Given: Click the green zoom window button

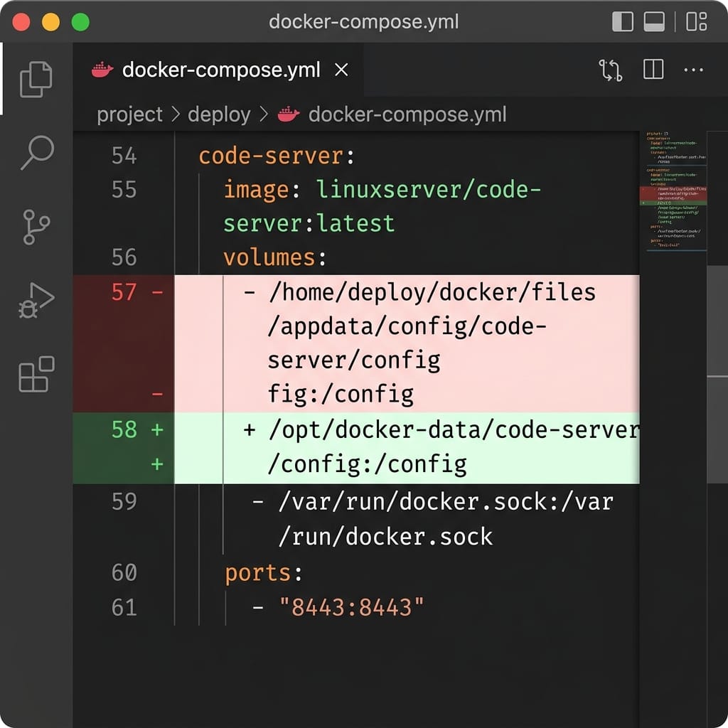Looking at the screenshot, I should click(81, 22).
